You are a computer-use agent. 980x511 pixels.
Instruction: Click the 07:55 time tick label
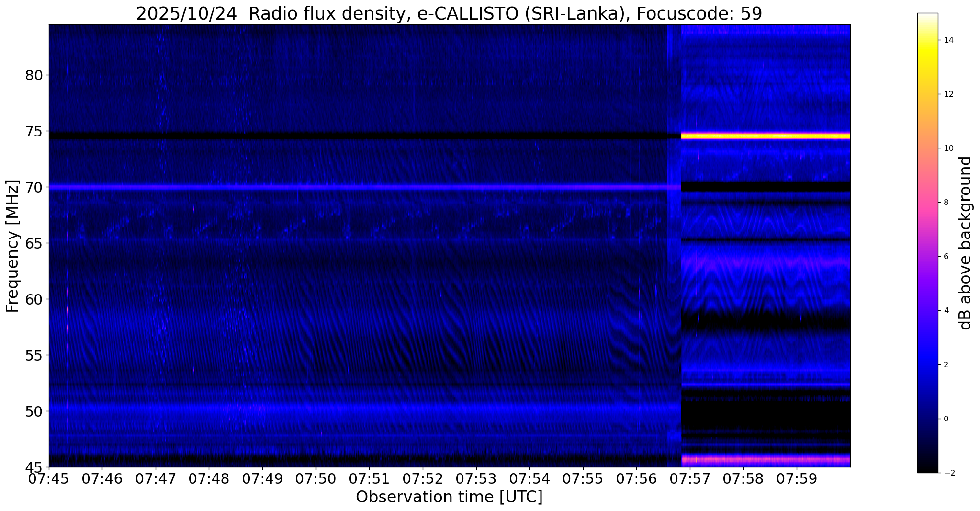pos(583,479)
